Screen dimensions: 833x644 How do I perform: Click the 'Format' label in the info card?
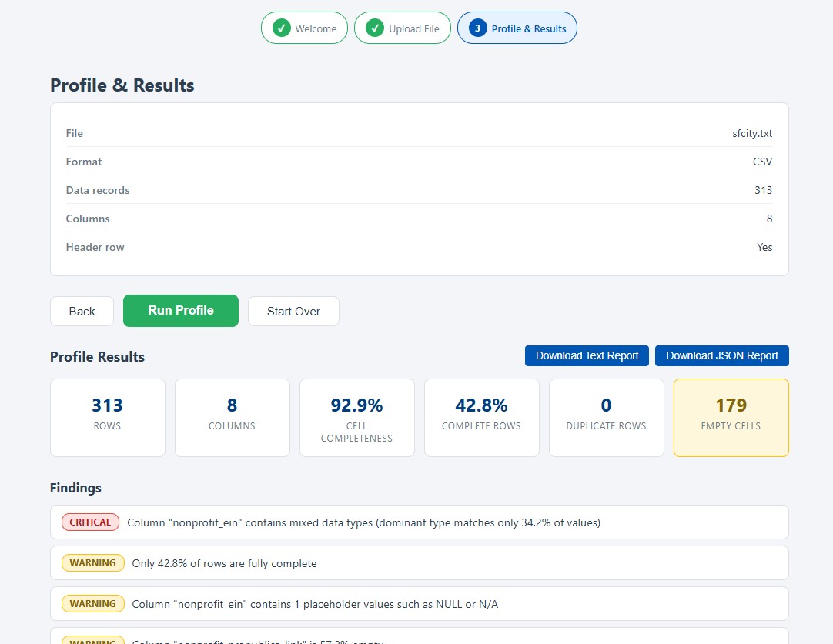pyautogui.click(x=83, y=162)
